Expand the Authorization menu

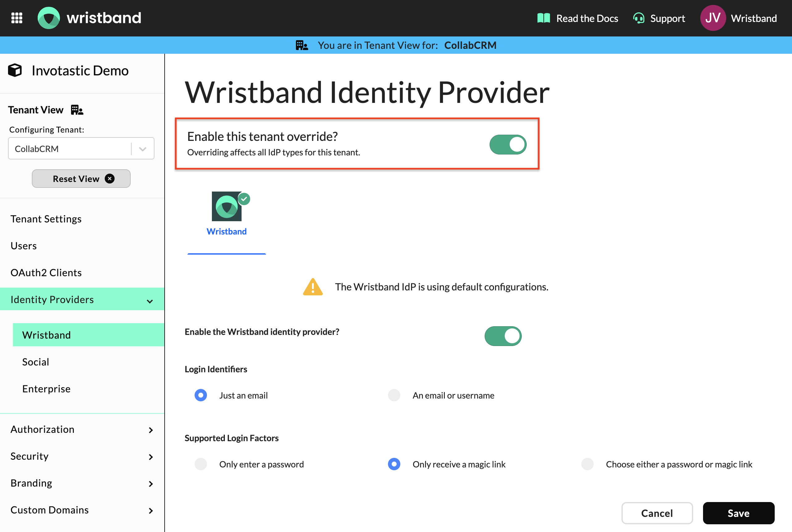[x=150, y=430]
